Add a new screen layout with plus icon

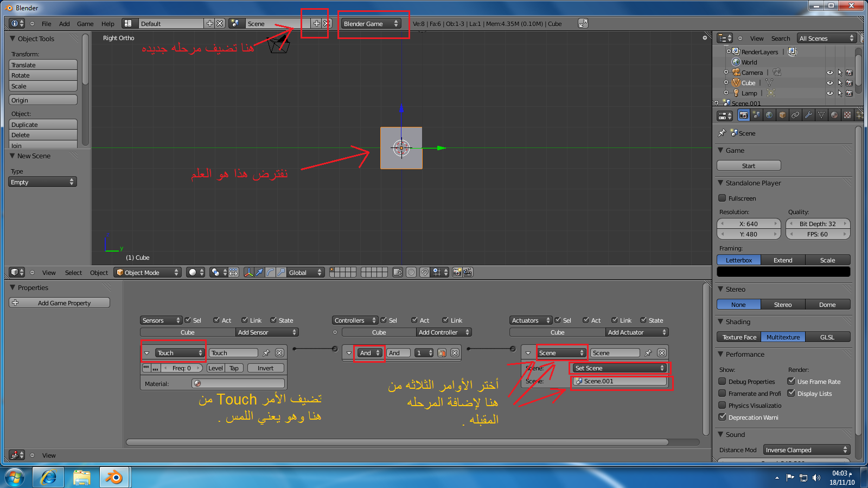point(210,23)
